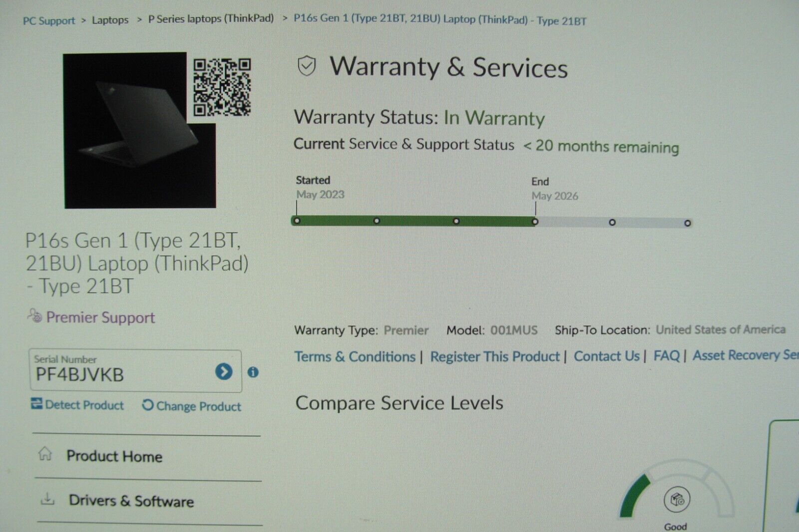Click the Warranty shield icon
Image resolution: width=799 pixels, height=532 pixels.
coord(307,66)
